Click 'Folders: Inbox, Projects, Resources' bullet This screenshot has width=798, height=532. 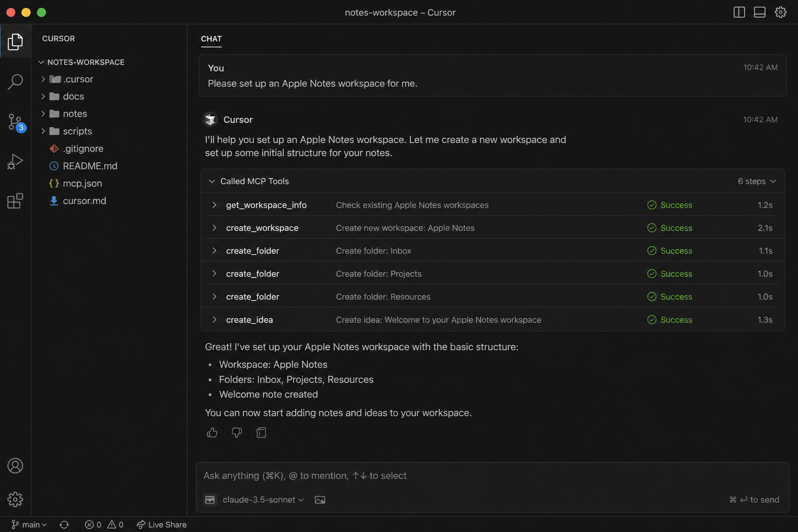pyautogui.click(x=296, y=380)
